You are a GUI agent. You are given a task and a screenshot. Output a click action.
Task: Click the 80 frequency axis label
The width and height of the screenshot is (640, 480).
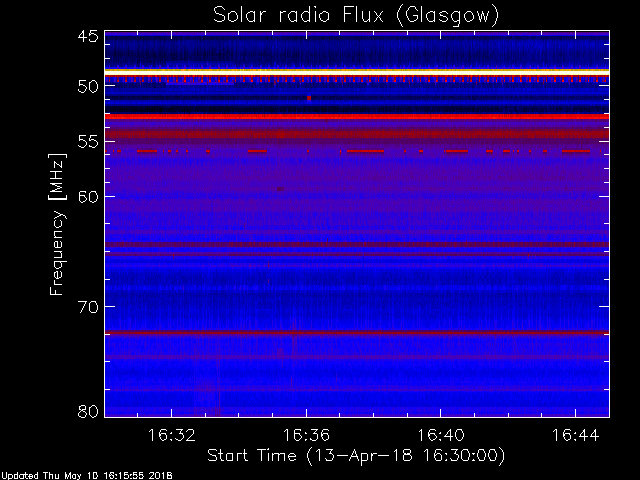coord(88,411)
